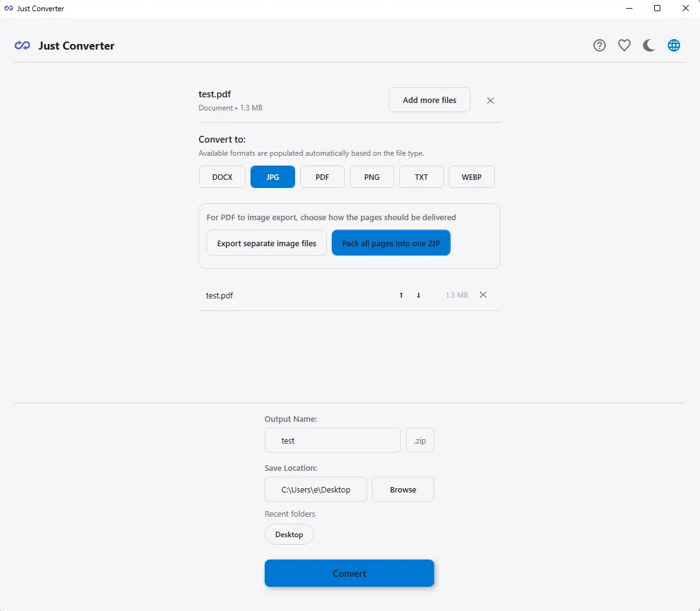Viewport: 700px width, 611px height.
Task: Select Pack all pages into one ZIP
Action: [391, 243]
